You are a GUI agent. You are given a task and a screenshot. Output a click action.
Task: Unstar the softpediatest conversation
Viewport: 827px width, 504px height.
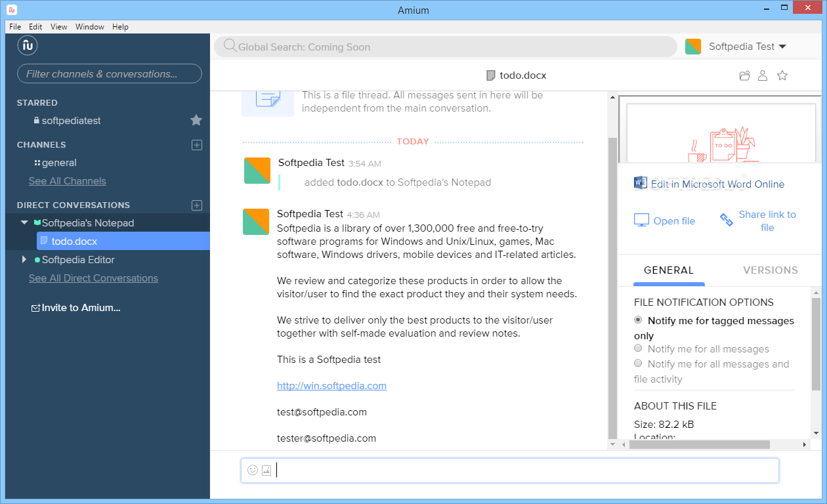[x=196, y=120]
